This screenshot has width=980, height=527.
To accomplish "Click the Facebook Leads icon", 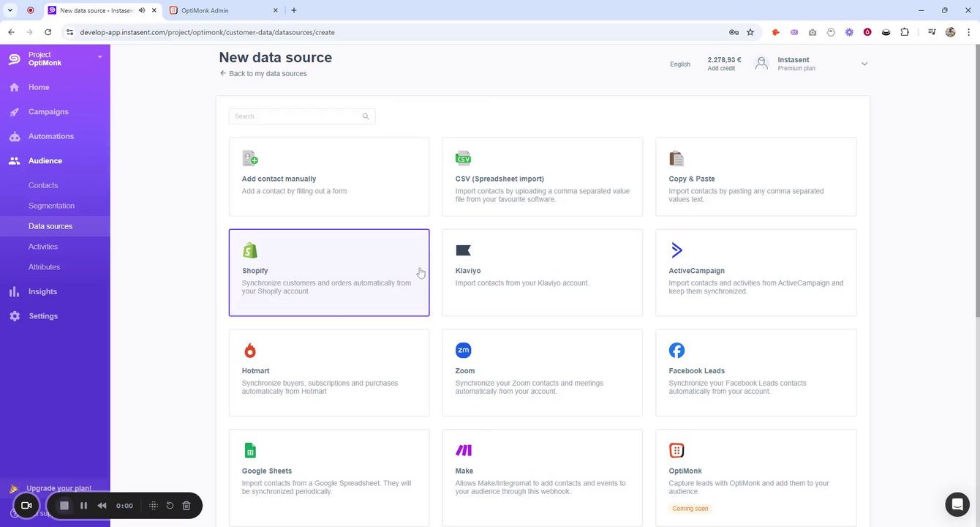I will point(676,351).
